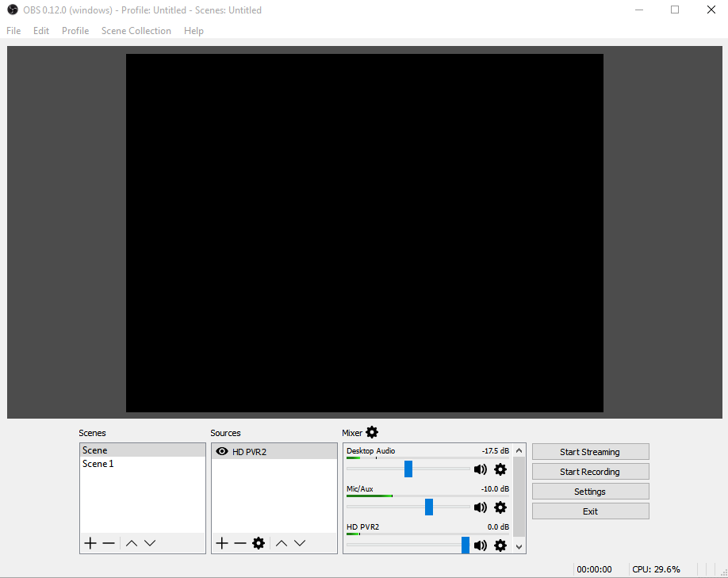Maximize the OBS window
This screenshot has height=578, width=728.
tap(675, 10)
